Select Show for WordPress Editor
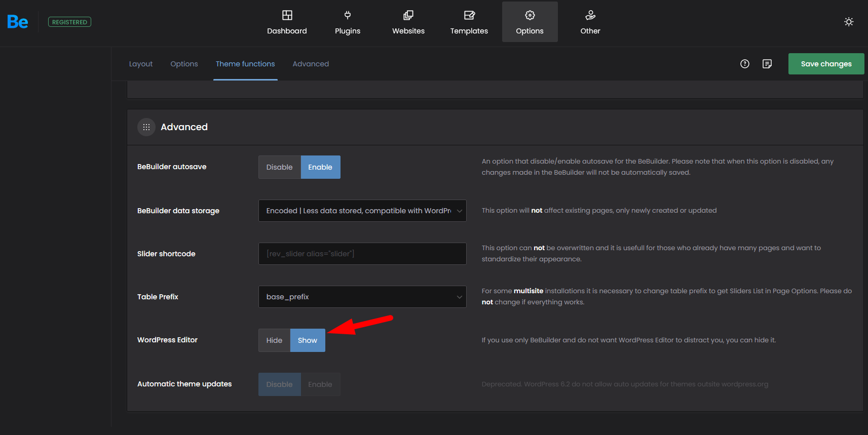The width and height of the screenshot is (868, 435). (x=308, y=340)
